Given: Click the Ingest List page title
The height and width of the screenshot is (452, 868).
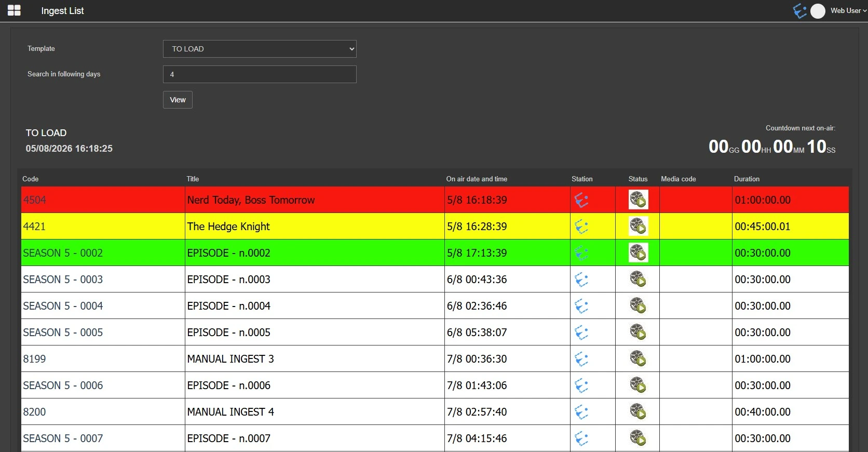Looking at the screenshot, I should [62, 11].
